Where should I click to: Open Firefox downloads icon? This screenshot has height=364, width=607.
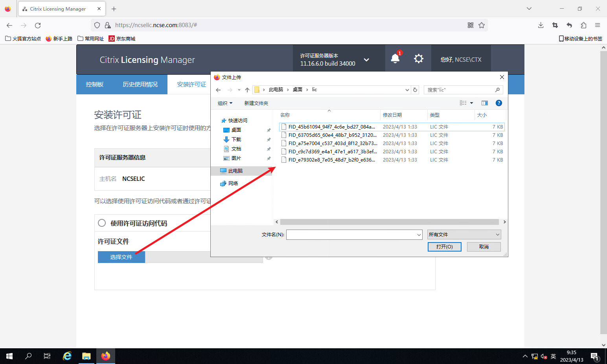541,25
